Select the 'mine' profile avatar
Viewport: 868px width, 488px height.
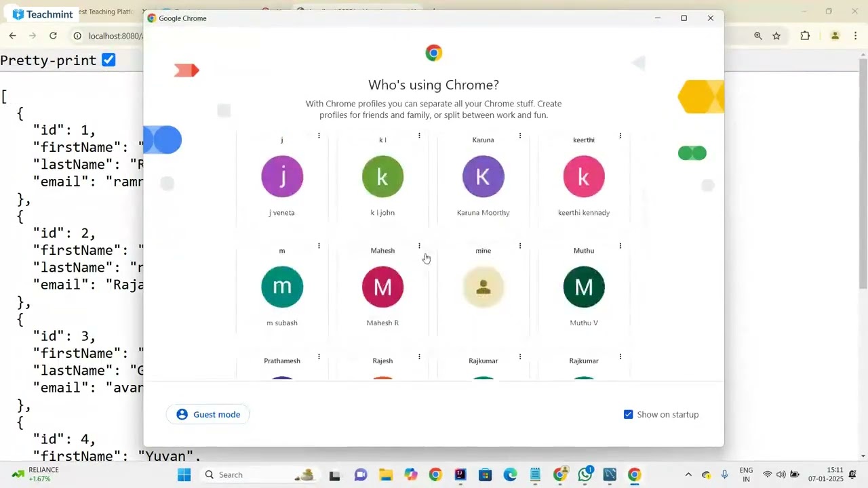coord(484,287)
